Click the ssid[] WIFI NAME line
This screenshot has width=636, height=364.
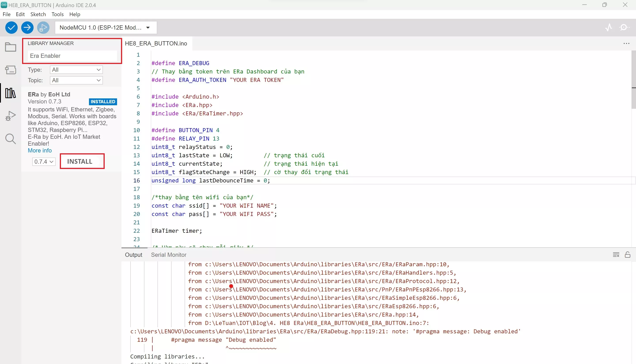(214, 206)
